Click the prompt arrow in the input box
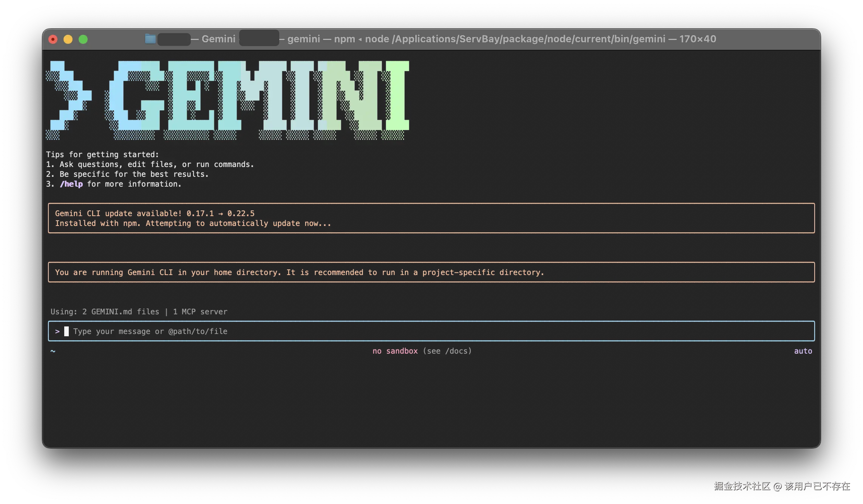The width and height of the screenshot is (863, 504). pyautogui.click(x=57, y=331)
